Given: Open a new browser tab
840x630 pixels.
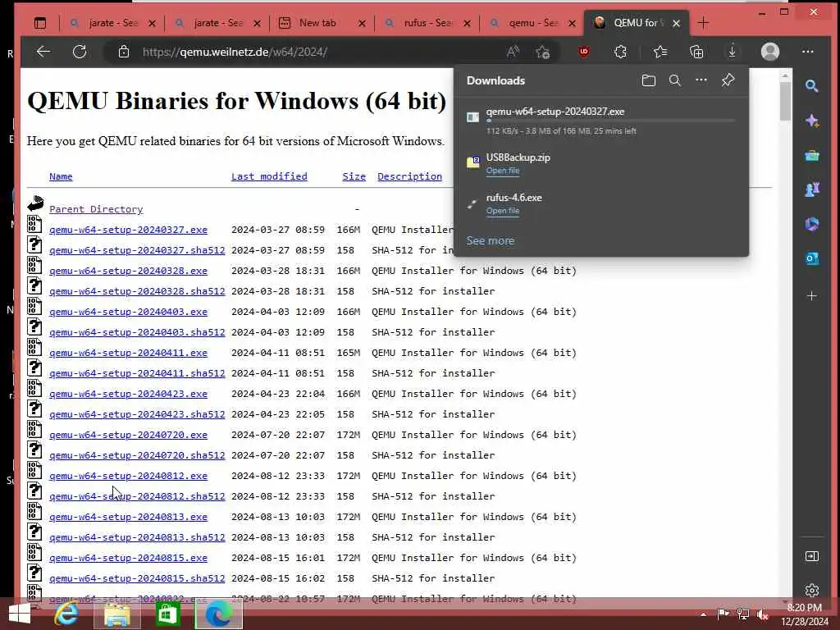Looking at the screenshot, I should pos(703,23).
